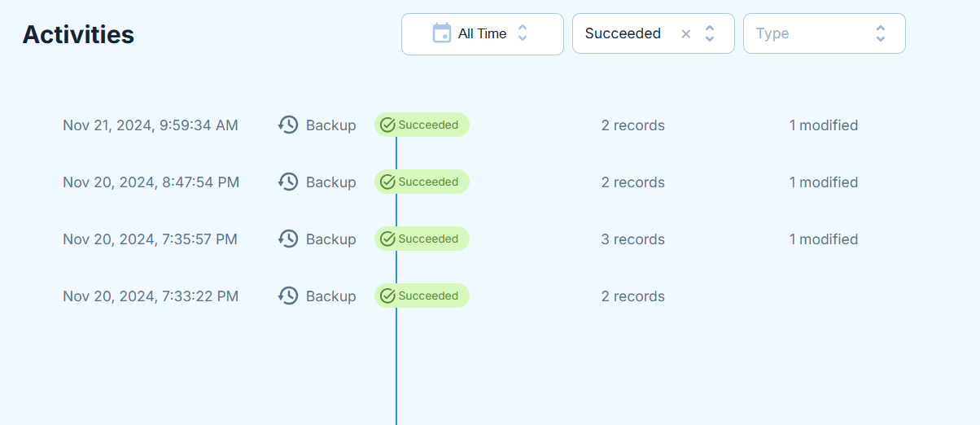Click the 3 records count
The width and height of the screenshot is (980, 425).
(633, 239)
